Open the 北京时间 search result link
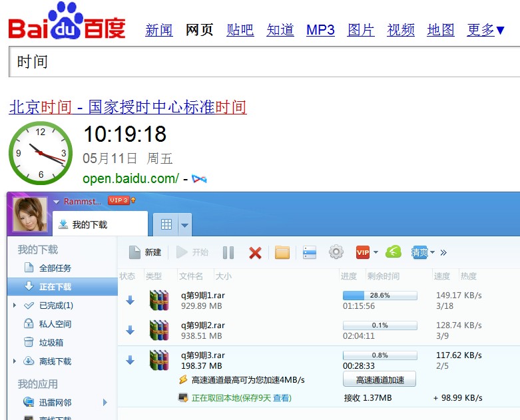Screen dimensions: 520x420 tap(128, 107)
